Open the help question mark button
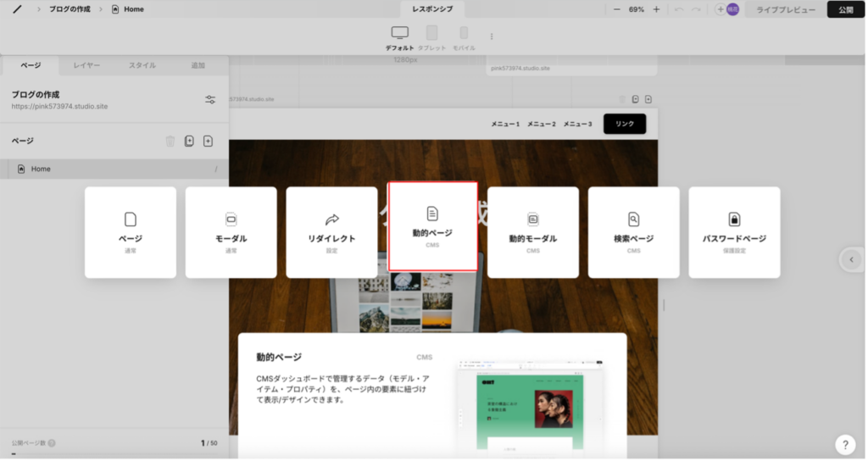 click(844, 444)
